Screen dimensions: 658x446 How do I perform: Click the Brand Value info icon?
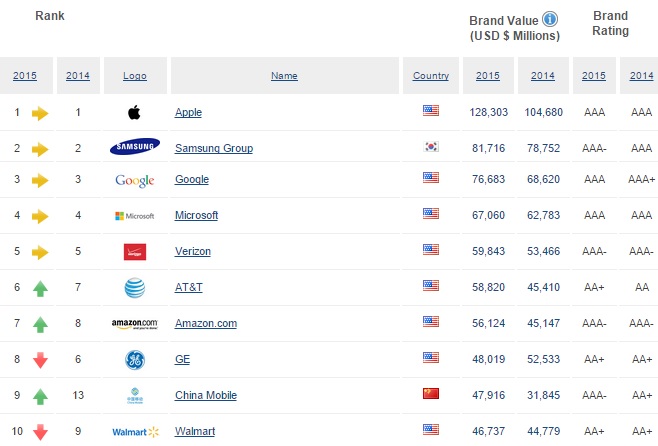[551, 19]
